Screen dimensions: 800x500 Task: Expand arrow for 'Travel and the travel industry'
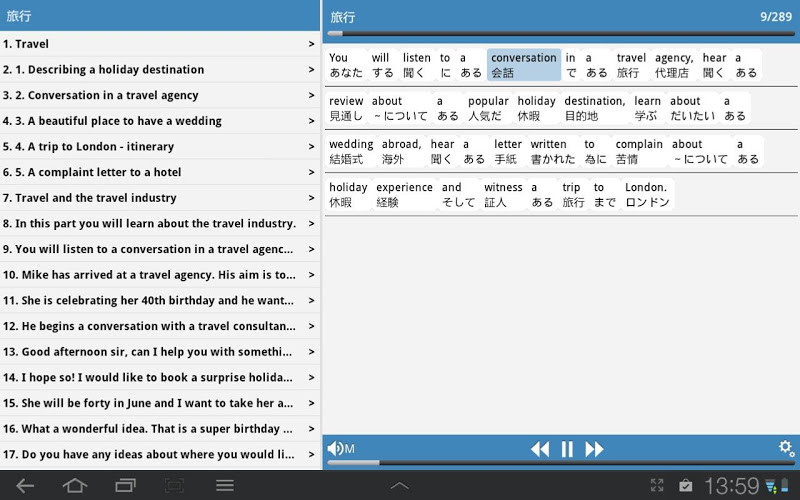(311, 198)
